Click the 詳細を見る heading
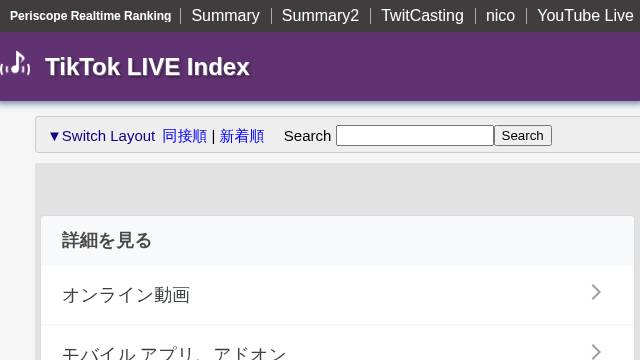 pyautogui.click(x=107, y=240)
